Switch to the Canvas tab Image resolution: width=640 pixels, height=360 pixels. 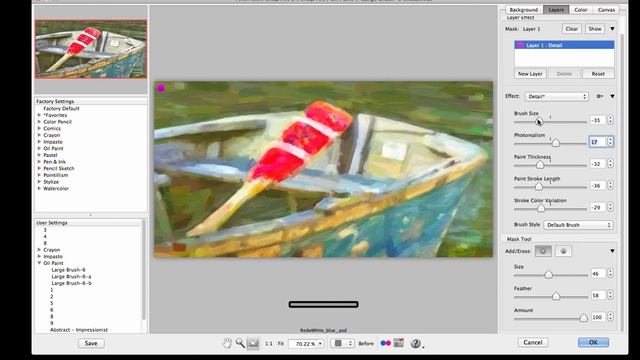pos(607,9)
